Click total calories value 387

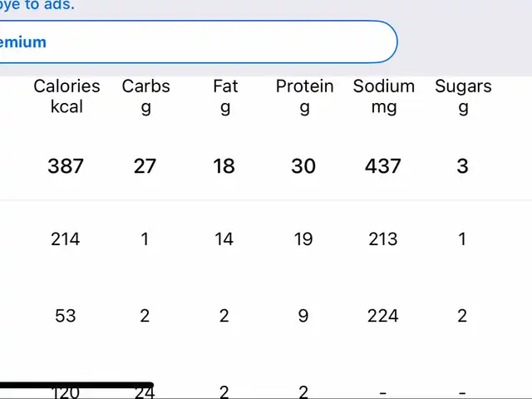point(66,166)
